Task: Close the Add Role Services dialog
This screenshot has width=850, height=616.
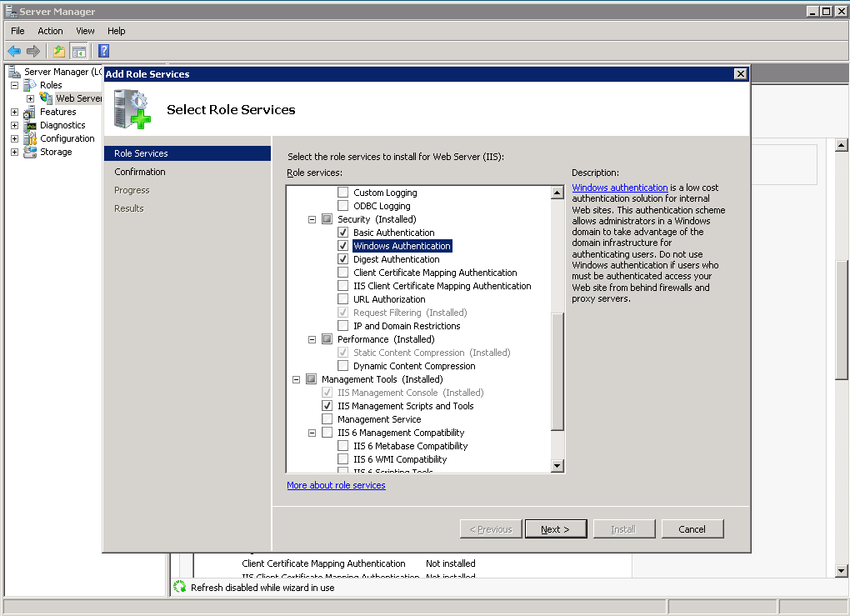Action: [741, 73]
